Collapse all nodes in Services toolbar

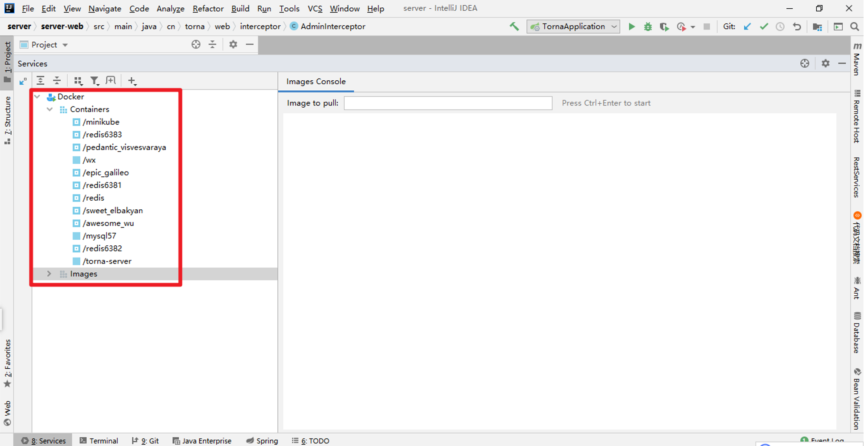pos(57,80)
